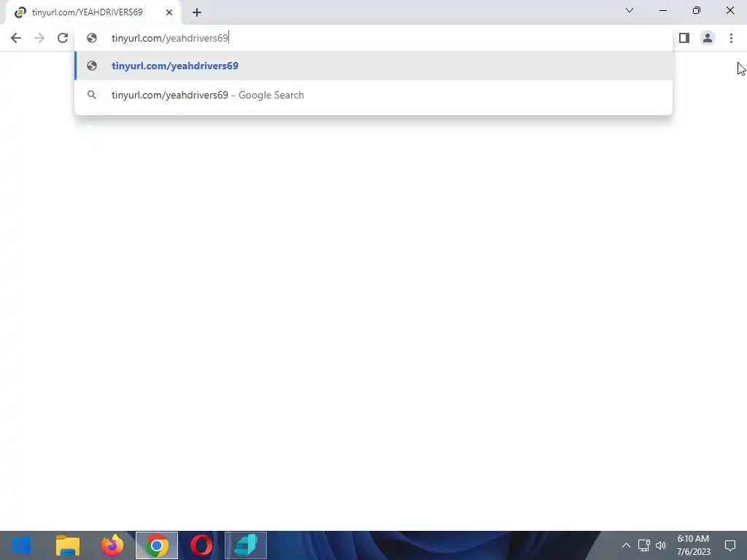747x560 pixels.
Task: Minimize the Chrome window
Action: click(x=663, y=10)
